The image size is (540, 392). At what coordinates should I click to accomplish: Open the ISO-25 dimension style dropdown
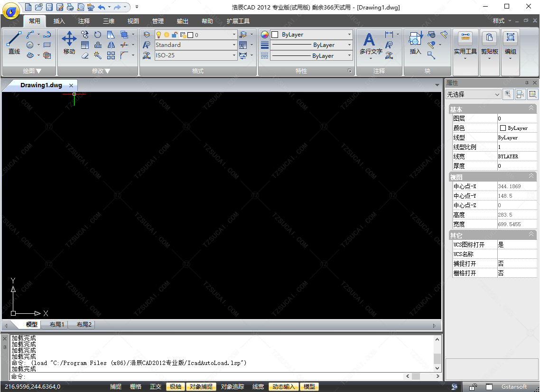pos(196,55)
